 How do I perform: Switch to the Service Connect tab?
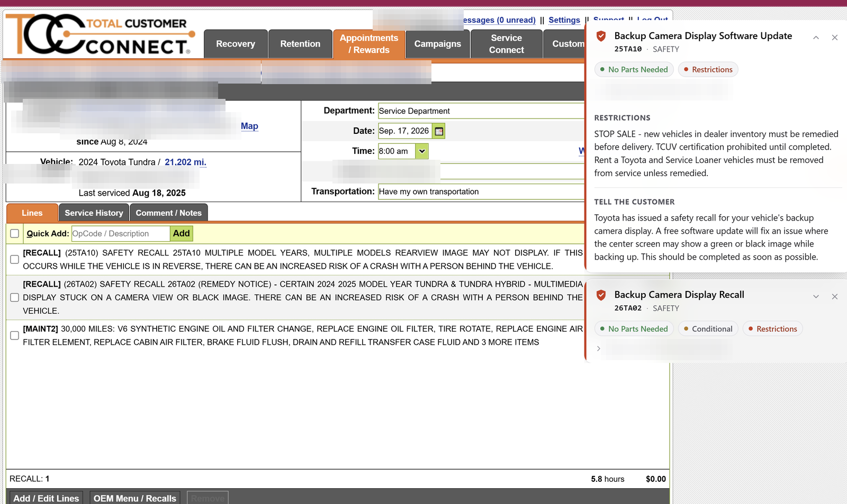(x=507, y=44)
